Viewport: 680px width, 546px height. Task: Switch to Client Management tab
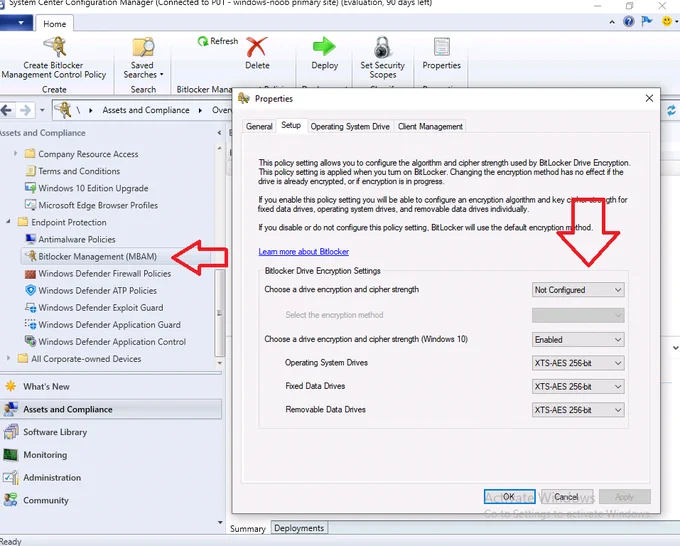(430, 127)
